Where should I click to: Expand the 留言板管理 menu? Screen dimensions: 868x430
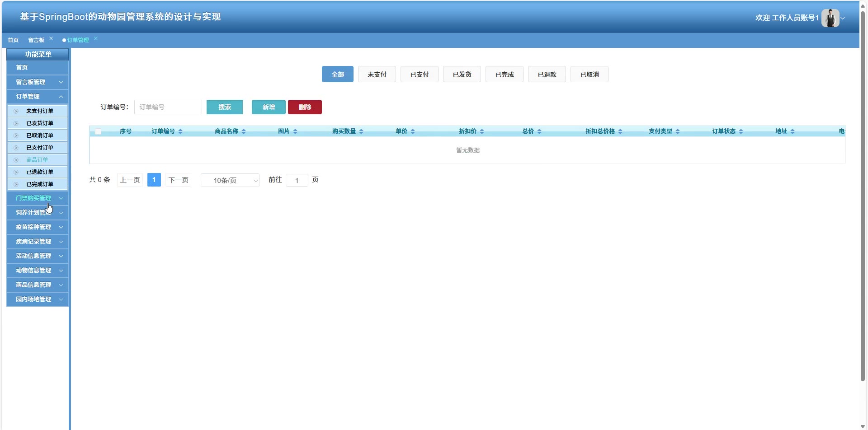(38, 82)
